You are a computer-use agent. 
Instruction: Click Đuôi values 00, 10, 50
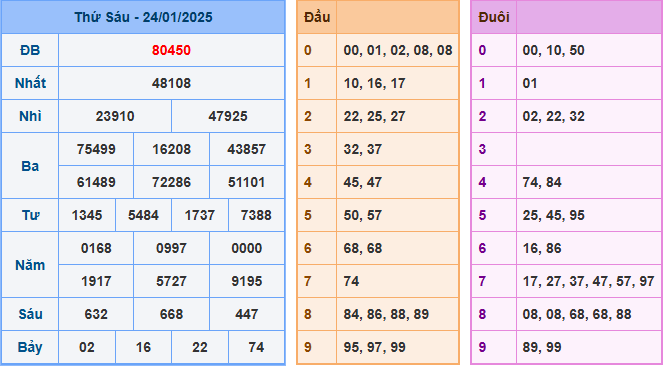coord(553,50)
